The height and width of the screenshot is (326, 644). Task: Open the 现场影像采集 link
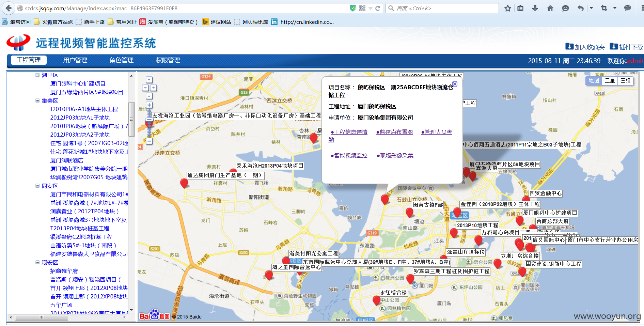click(x=395, y=155)
